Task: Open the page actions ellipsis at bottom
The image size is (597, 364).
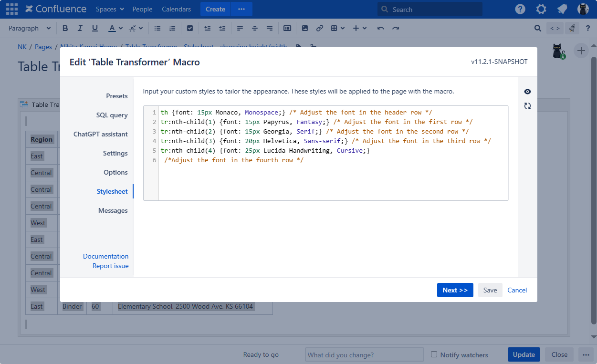Action: click(x=586, y=354)
